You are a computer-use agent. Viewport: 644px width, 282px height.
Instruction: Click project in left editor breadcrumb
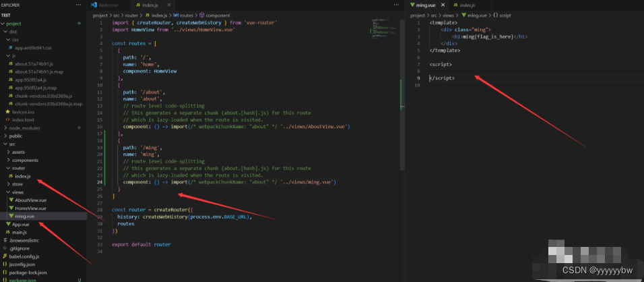100,16
